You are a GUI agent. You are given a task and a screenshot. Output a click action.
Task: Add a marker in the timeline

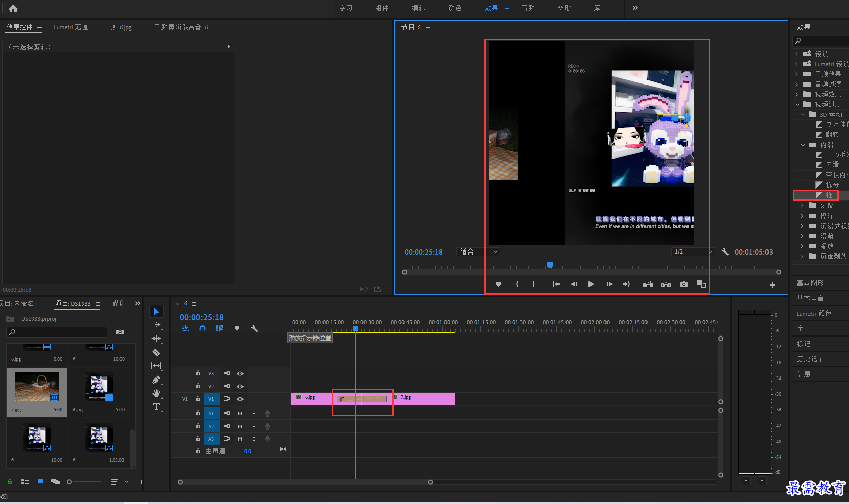point(237,328)
